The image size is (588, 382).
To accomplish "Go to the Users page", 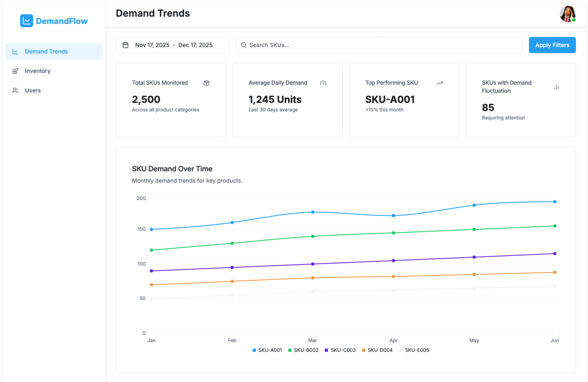I will (x=32, y=90).
